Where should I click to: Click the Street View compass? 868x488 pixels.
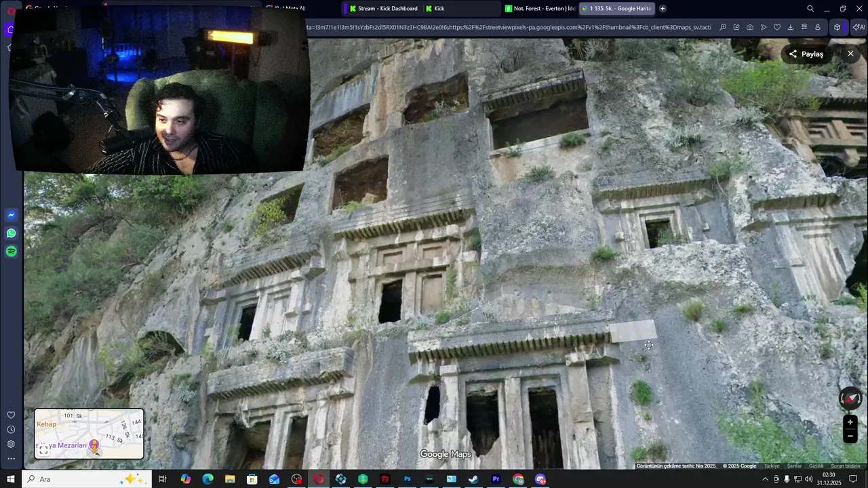click(x=850, y=399)
